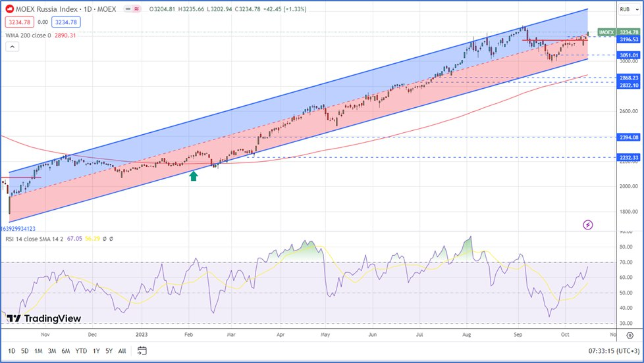Collapse the indicator legend with the chevron
644x363 pixels.
[12, 47]
